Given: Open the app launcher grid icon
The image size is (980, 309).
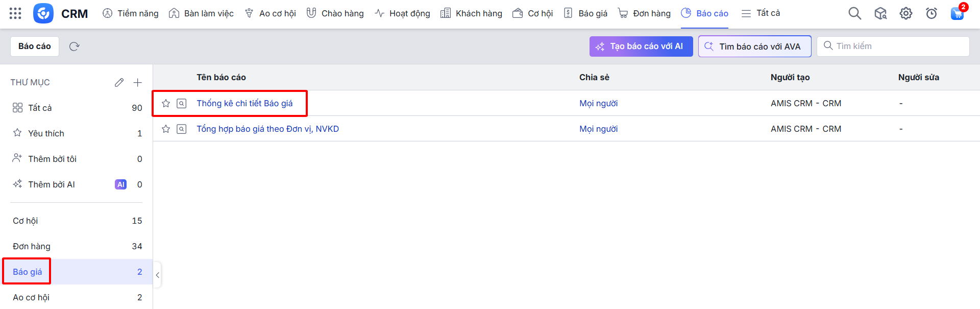Looking at the screenshot, I should (x=15, y=13).
